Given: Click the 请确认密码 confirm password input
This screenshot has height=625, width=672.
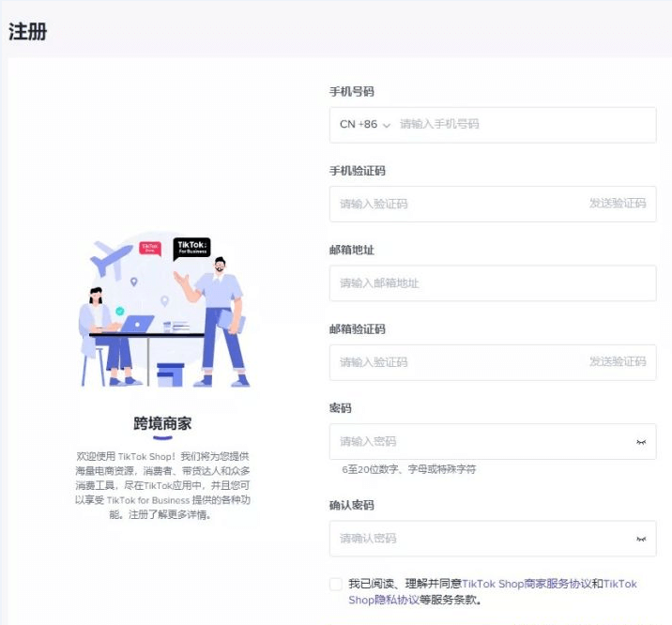Looking at the screenshot, I should click(479, 539).
